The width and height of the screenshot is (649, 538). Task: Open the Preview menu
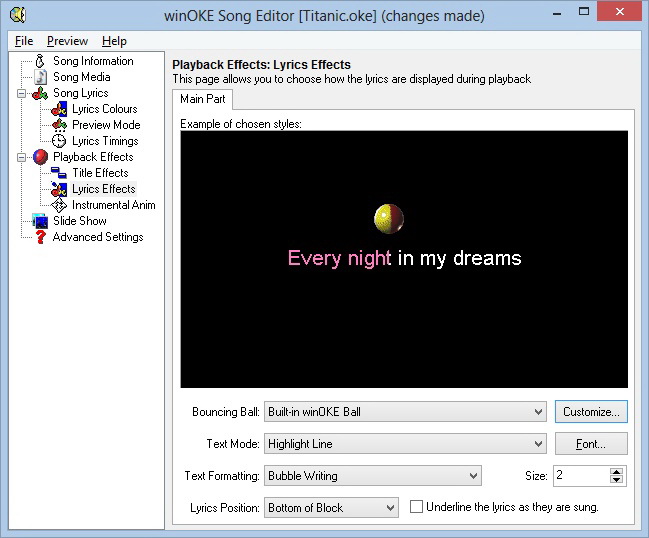(67, 41)
